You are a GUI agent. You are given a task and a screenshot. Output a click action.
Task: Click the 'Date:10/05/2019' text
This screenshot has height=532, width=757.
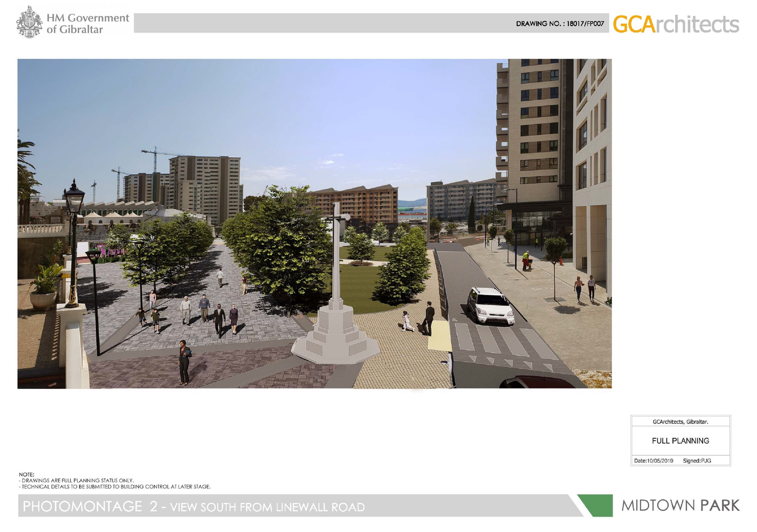click(x=654, y=460)
